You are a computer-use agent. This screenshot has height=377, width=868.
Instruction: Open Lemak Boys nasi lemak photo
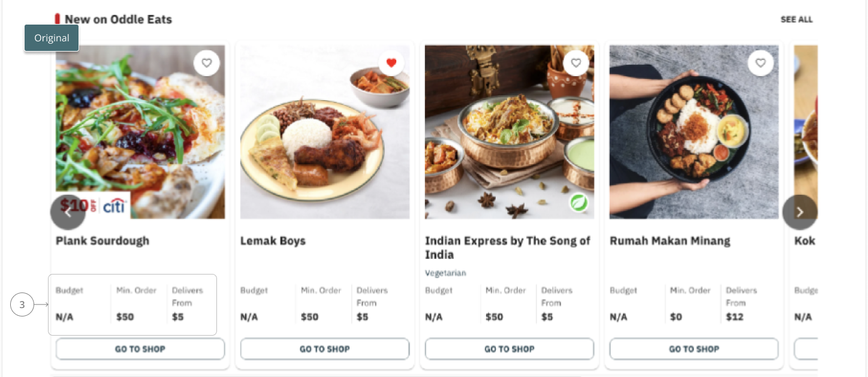click(x=325, y=132)
